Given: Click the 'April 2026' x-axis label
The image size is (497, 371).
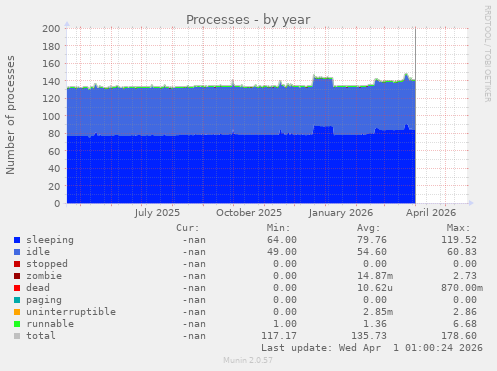Looking at the screenshot, I should pyautogui.click(x=431, y=213).
